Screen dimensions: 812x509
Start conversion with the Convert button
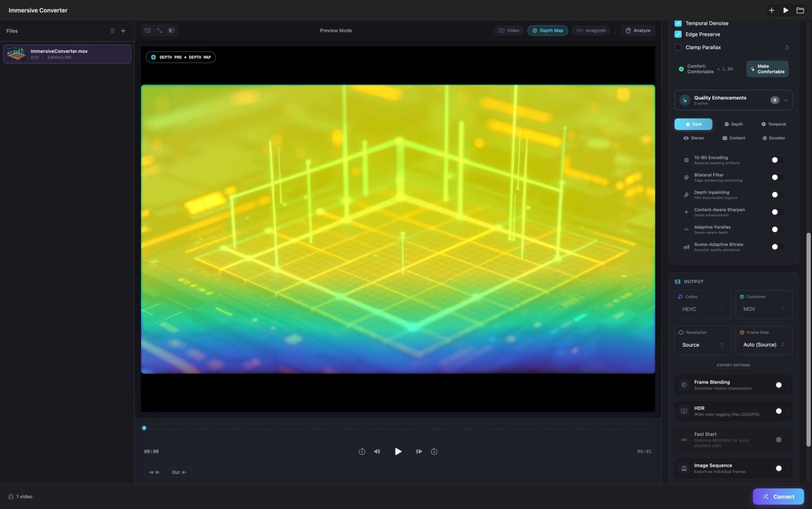click(778, 496)
